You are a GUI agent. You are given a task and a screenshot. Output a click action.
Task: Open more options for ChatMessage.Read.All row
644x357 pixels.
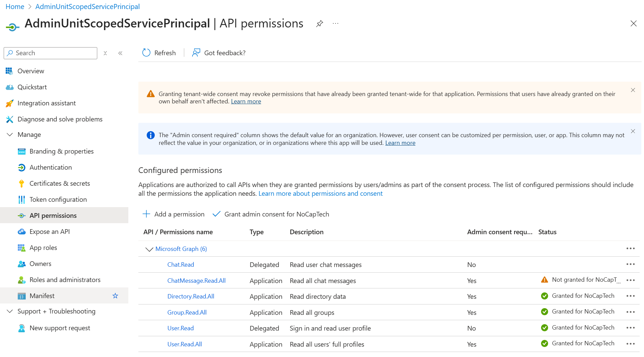click(630, 280)
